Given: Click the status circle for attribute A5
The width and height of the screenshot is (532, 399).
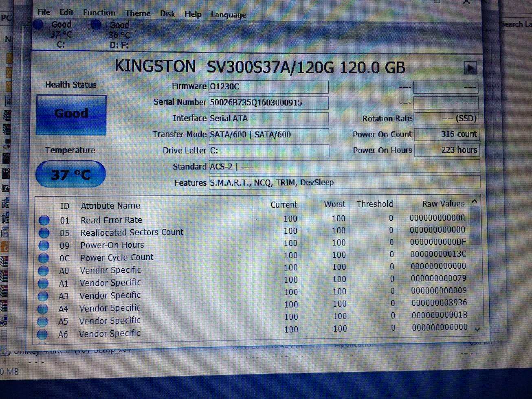Looking at the screenshot, I should [42, 322].
